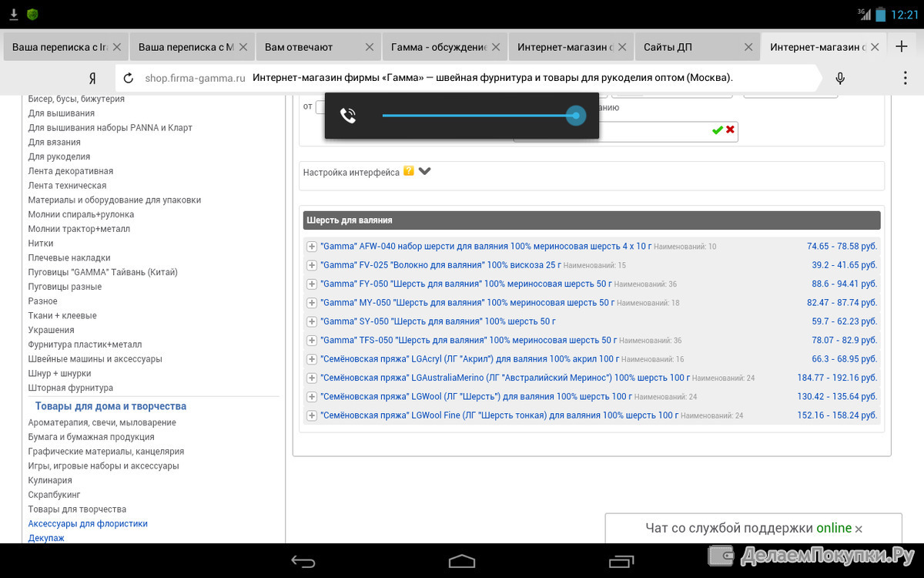Tap the battery icon in status bar
Viewport: 924px width, 578px height.
tap(880, 14)
